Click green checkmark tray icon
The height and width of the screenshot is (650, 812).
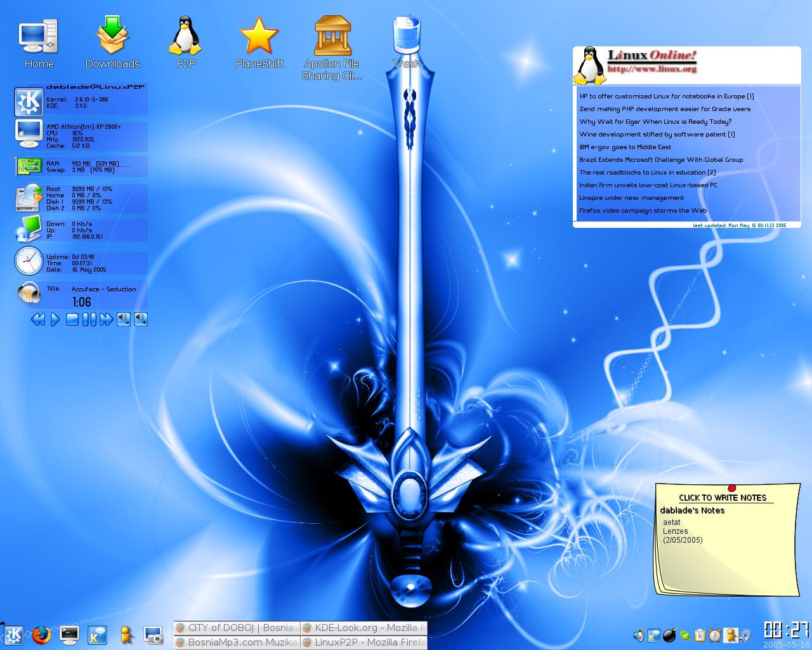pyautogui.click(x=684, y=635)
